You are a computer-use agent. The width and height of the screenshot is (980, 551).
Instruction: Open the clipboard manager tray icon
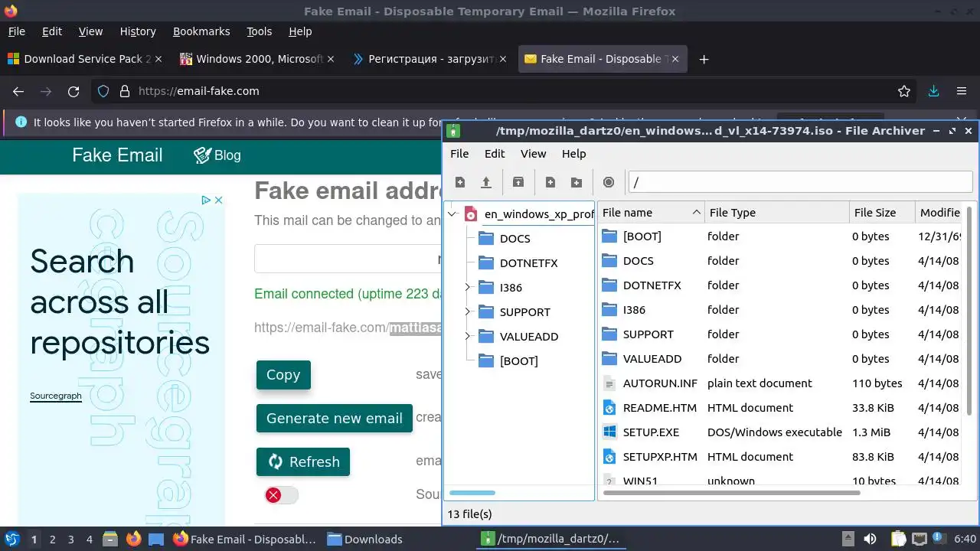click(x=898, y=539)
